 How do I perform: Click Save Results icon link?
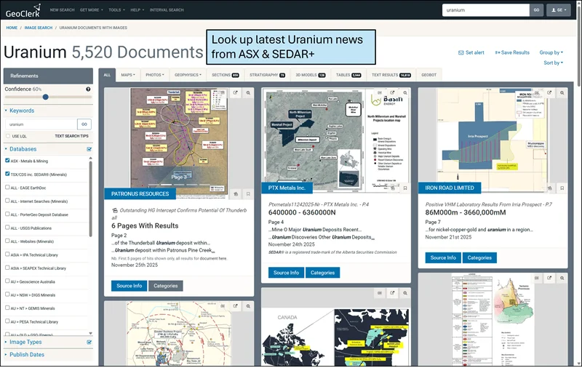pos(512,52)
